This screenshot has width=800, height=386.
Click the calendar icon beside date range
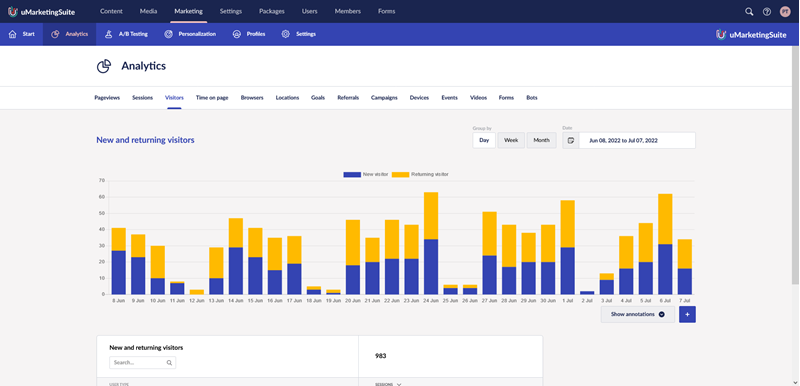click(571, 140)
